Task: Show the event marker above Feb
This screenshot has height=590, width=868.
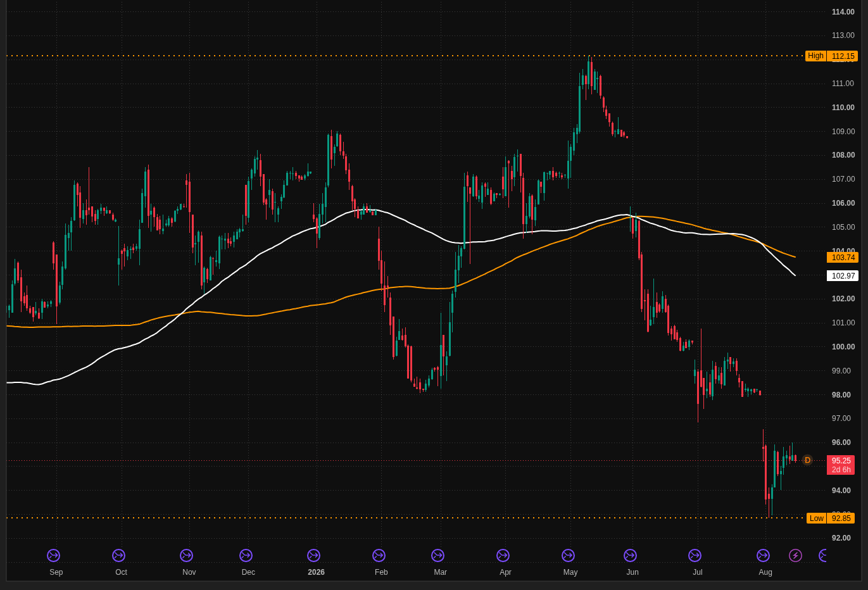Action: coord(379,555)
